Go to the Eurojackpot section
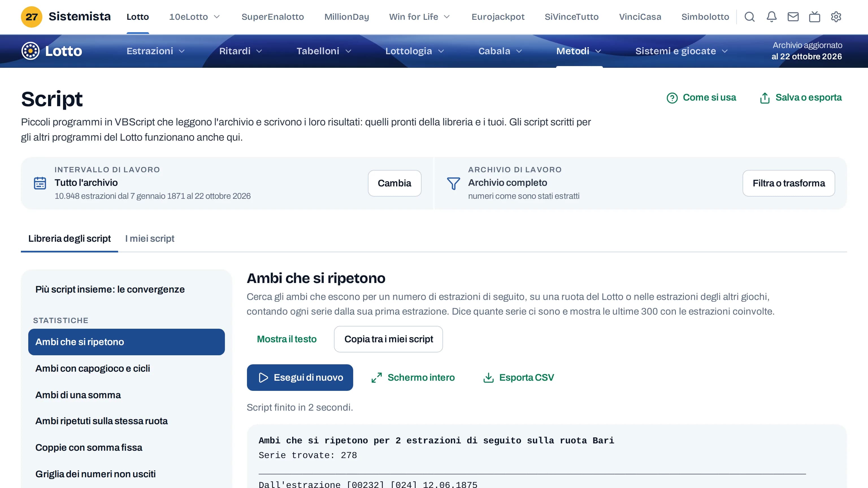The height and width of the screenshot is (488, 868). pos(498,17)
